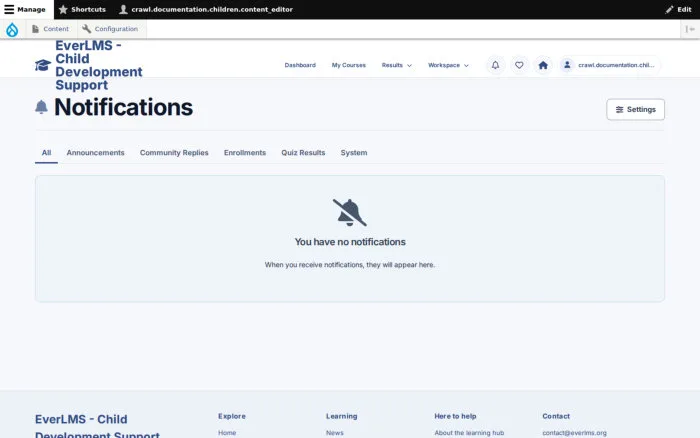Open the Configuration admin menu
The height and width of the screenshot is (438, 700).
tap(110, 29)
